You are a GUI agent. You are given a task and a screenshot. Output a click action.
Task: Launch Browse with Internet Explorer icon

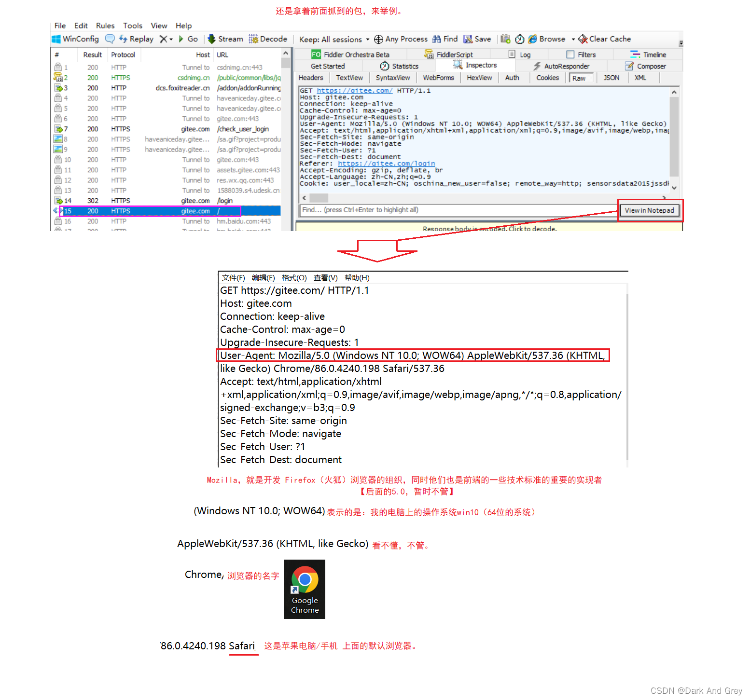(x=547, y=39)
